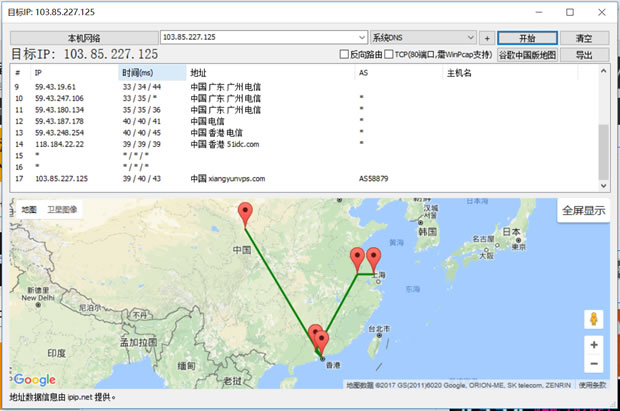This screenshot has height=411, width=620.
Task: Click the Street View pegman icon
Action: point(594,319)
